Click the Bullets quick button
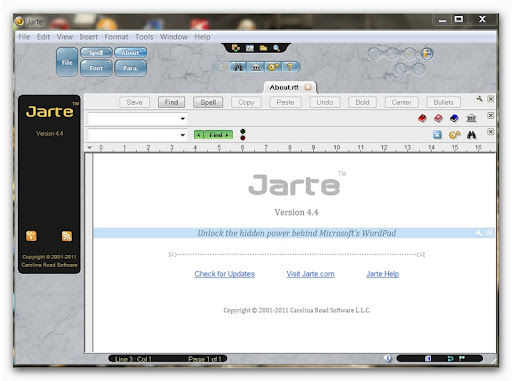This screenshot has height=381, width=512. pyautogui.click(x=444, y=102)
